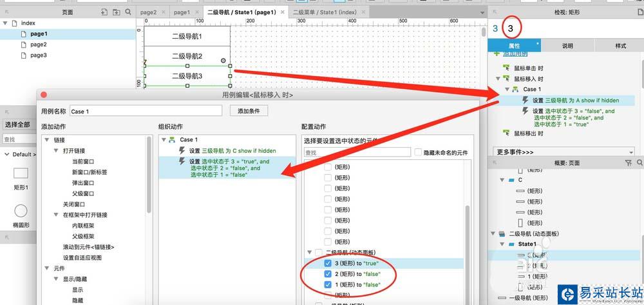Image resolution: width=644 pixels, height=305 pixels.
Task: Click the 鼠标移出 时 event icon
Action: click(x=506, y=133)
